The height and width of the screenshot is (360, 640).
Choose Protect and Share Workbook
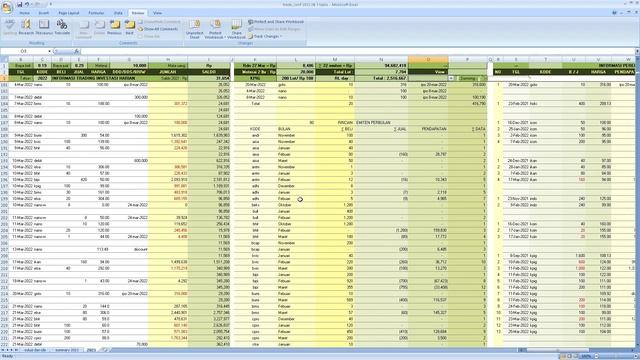pyautogui.click(x=276, y=22)
